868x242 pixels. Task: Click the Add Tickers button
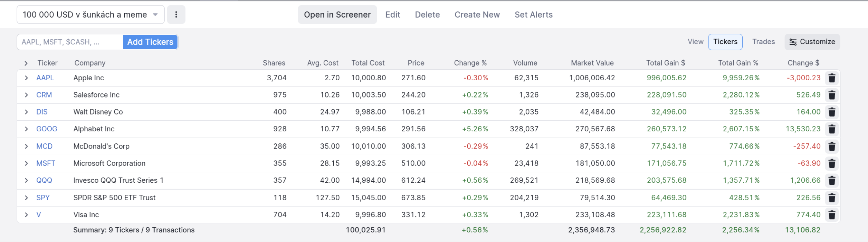pos(150,42)
